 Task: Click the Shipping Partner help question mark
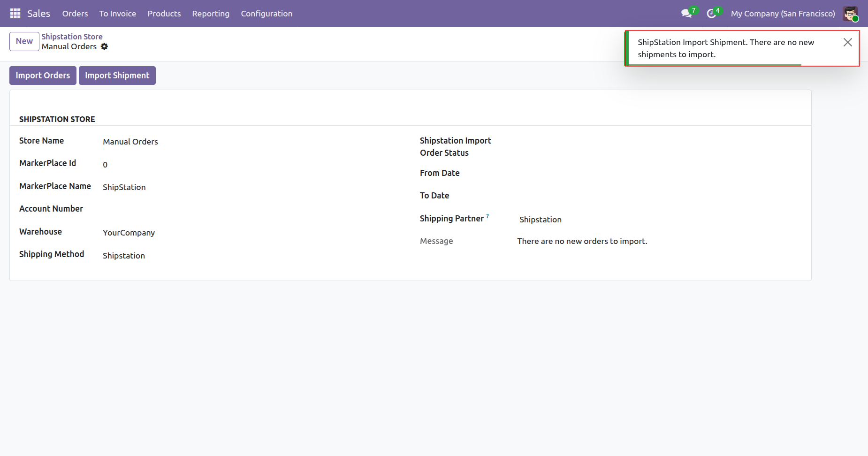click(487, 216)
